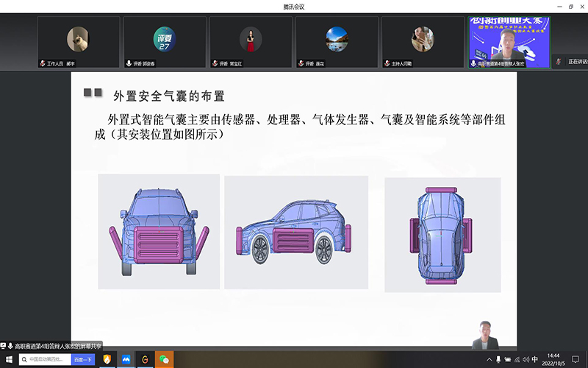Click the 百度一下 search button
This screenshot has width=588, height=368.
82,359
